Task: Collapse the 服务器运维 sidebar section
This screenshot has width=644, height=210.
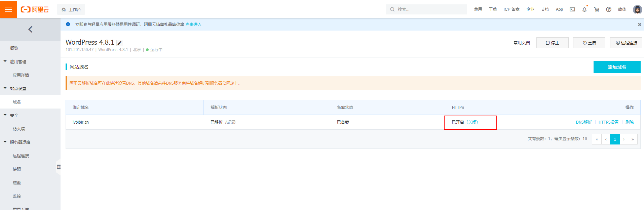Action: pyautogui.click(x=5, y=142)
